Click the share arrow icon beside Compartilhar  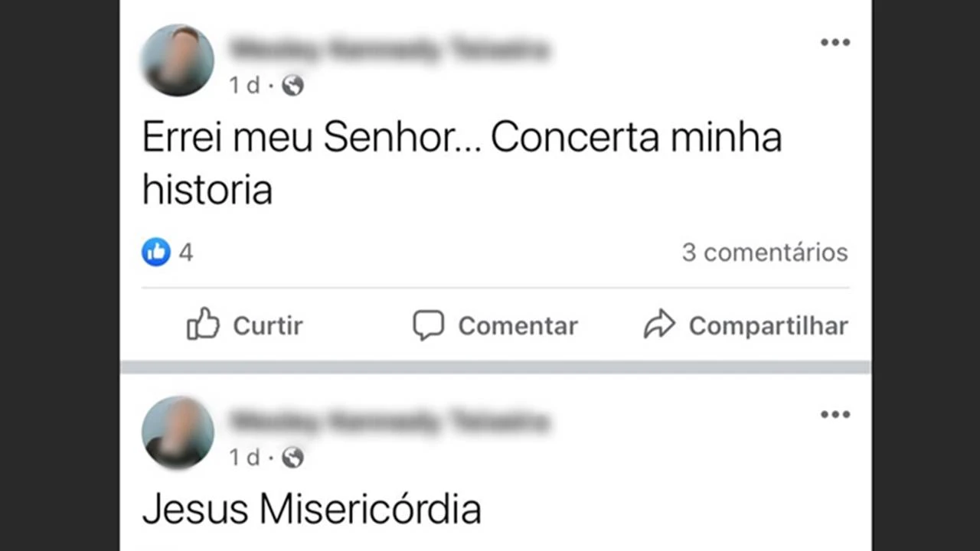click(x=659, y=325)
